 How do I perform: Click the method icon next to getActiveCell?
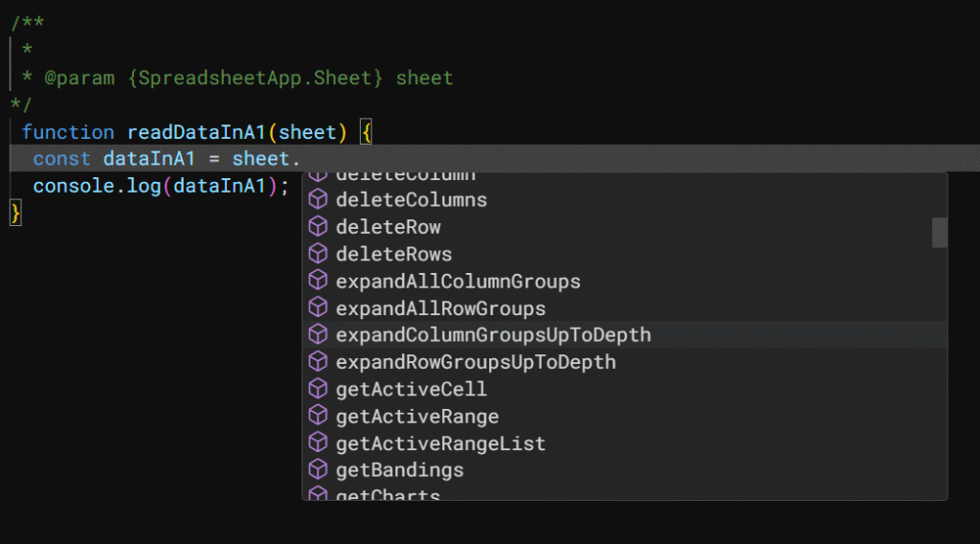[x=319, y=389]
